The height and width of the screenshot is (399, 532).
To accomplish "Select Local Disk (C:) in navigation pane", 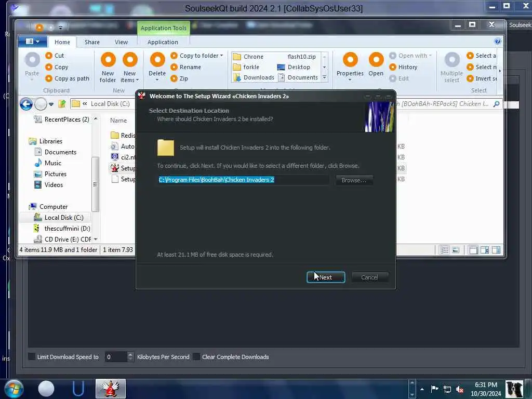I will coord(58,218).
